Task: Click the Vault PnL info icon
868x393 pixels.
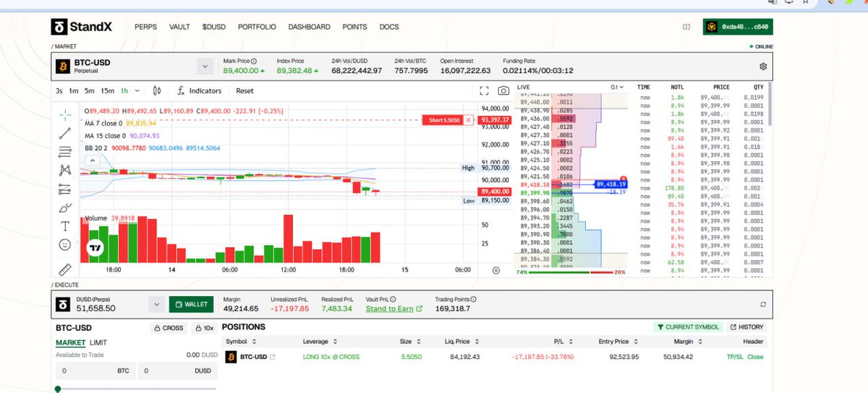Action: tap(393, 299)
